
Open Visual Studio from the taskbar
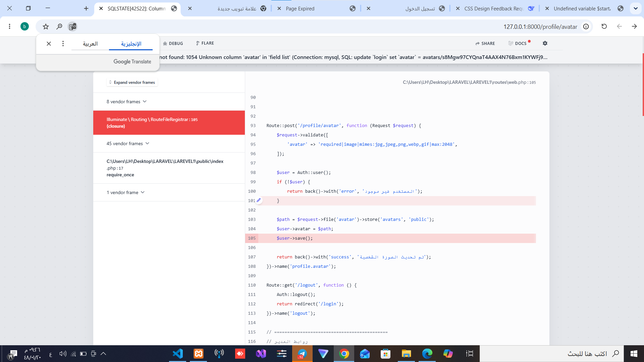click(261, 354)
